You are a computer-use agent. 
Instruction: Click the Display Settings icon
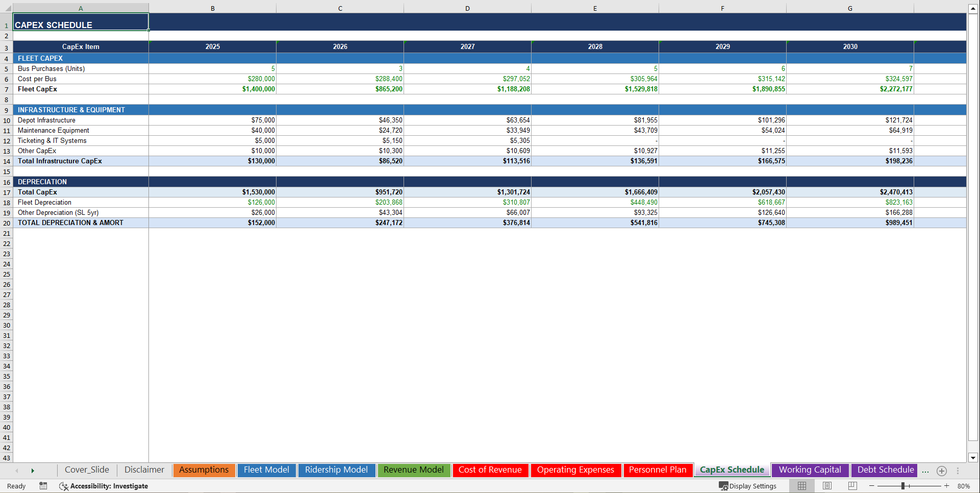(724, 486)
